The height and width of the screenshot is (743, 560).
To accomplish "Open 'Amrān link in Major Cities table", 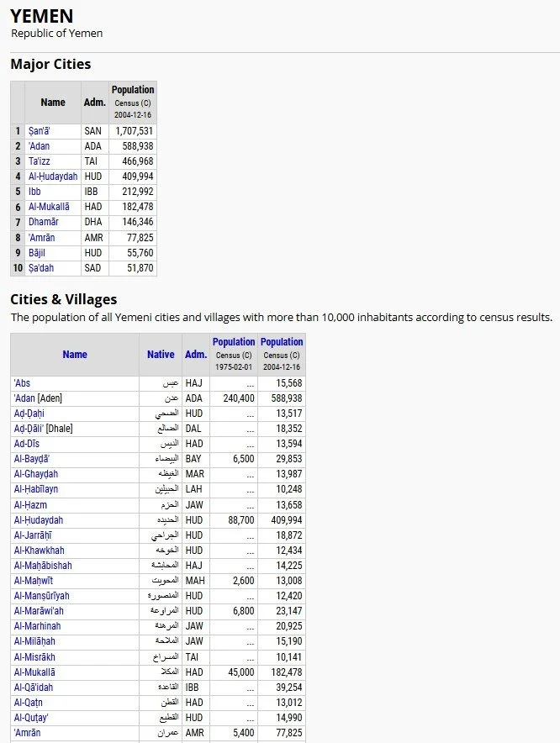I will [42, 238].
